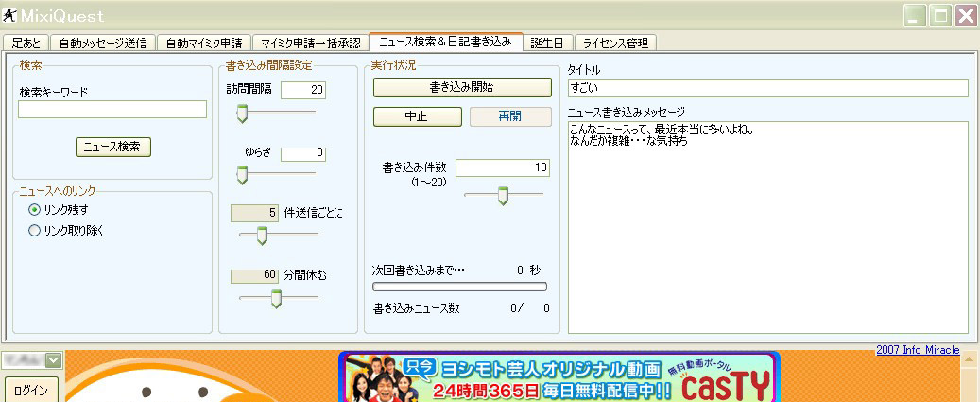Click the 分間休む slider thumb
The height and width of the screenshot is (402, 980).
point(276,298)
